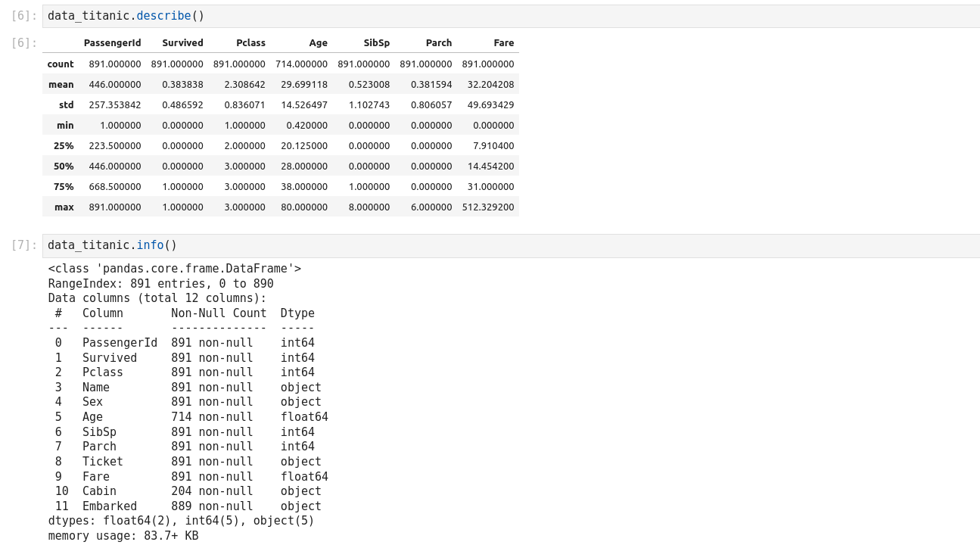This screenshot has height=545, width=980.
Task: Click the PassengerId column header in describe table
Action: pos(112,43)
